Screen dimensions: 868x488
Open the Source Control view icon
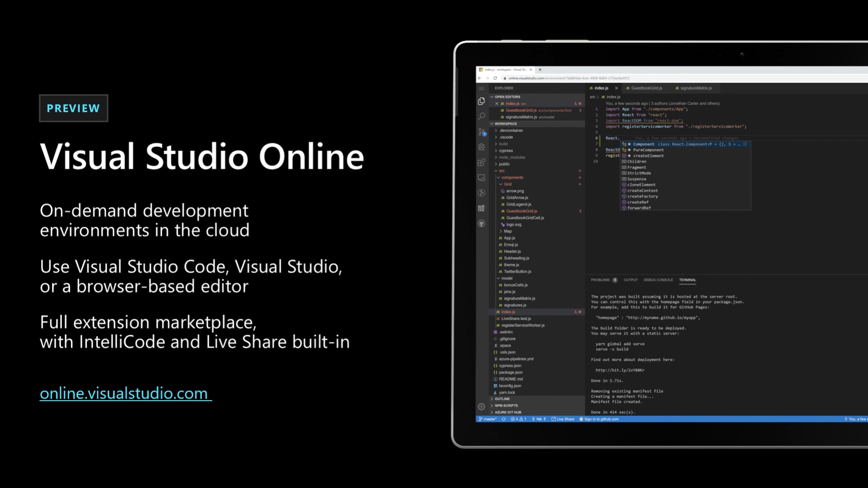click(x=482, y=132)
